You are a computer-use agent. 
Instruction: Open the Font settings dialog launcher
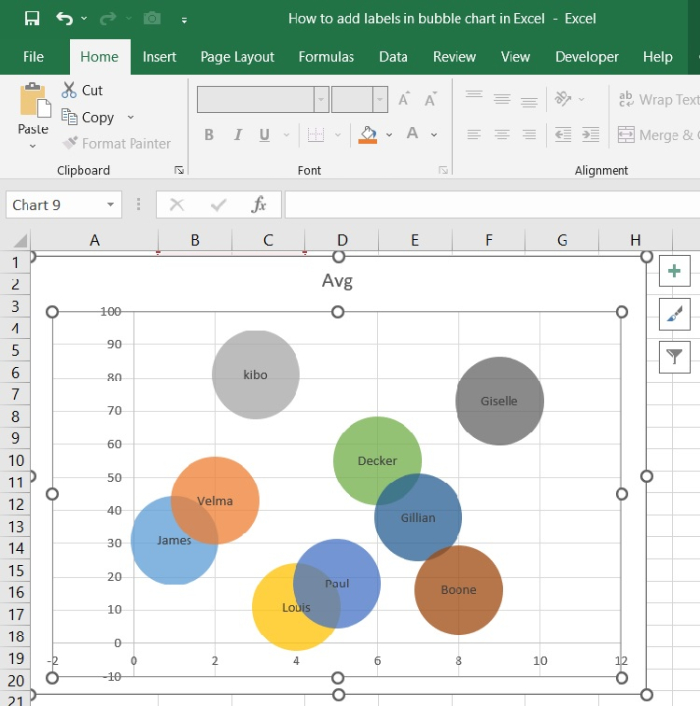443,170
